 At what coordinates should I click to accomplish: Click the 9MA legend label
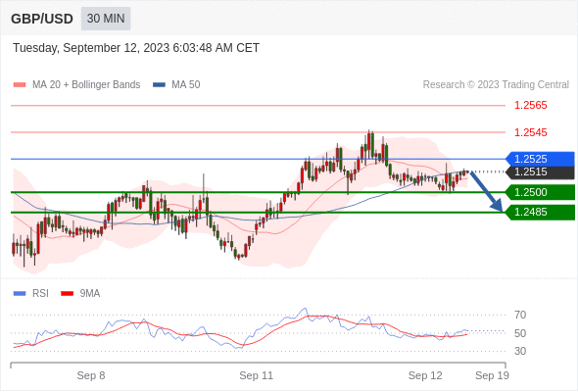tap(90, 294)
